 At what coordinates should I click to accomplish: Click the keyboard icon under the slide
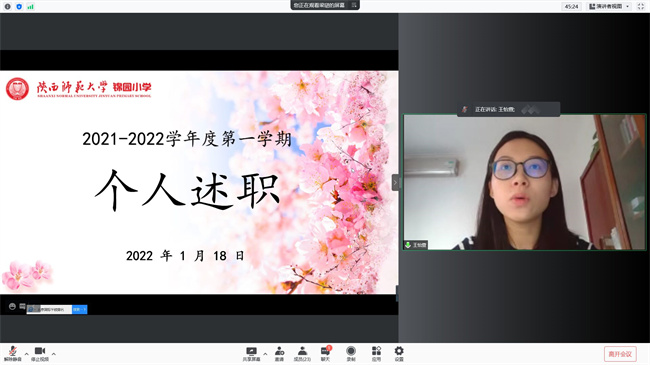tap(22, 306)
